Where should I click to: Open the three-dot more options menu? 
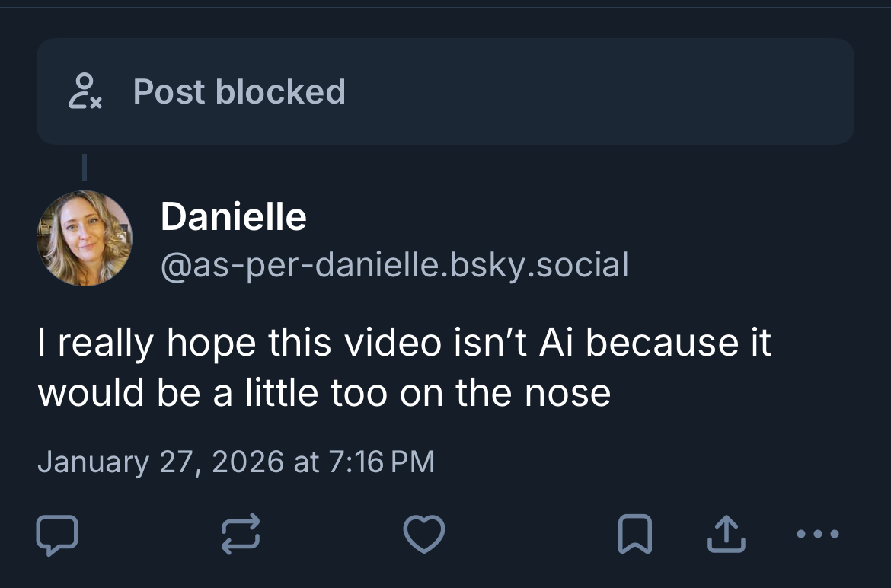[817, 534]
